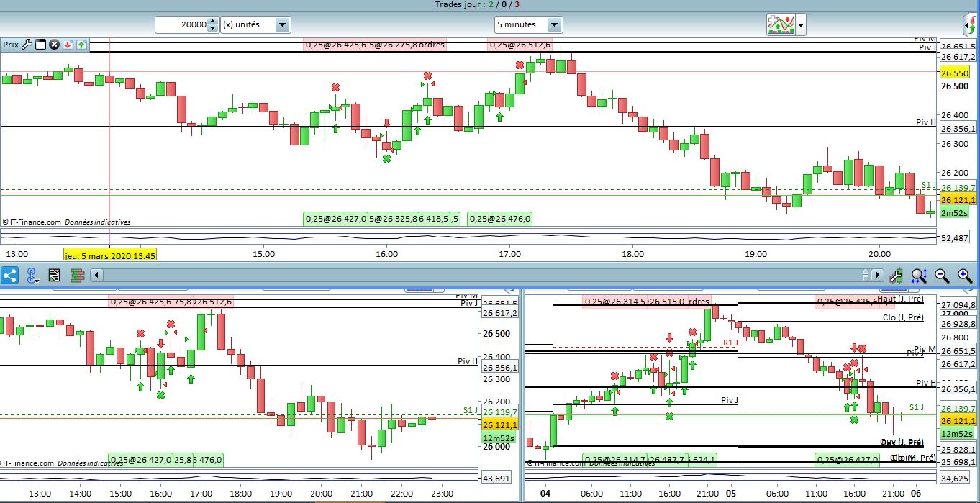This screenshot has height=503, width=980.
Task: Select green label 0,25@26 427,0 in bottom-right chart
Action: pyautogui.click(x=848, y=459)
